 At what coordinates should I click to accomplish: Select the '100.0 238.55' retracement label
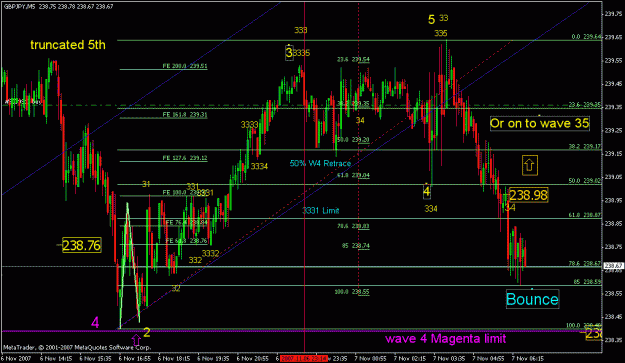click(x=352, y=292)
